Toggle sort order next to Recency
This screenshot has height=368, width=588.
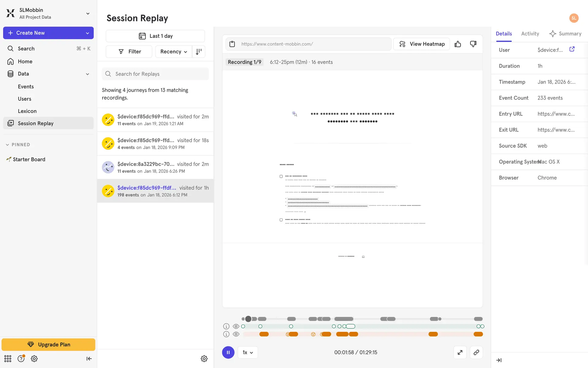[x=199, y=52]
